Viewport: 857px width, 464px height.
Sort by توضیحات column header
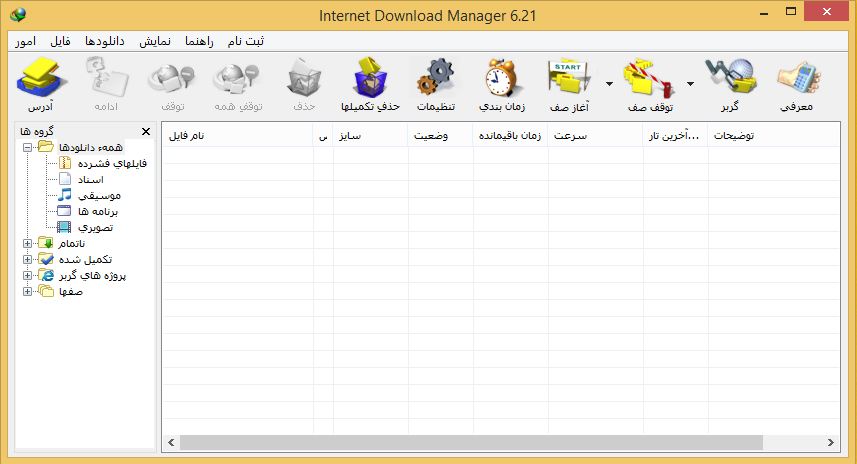773,136
